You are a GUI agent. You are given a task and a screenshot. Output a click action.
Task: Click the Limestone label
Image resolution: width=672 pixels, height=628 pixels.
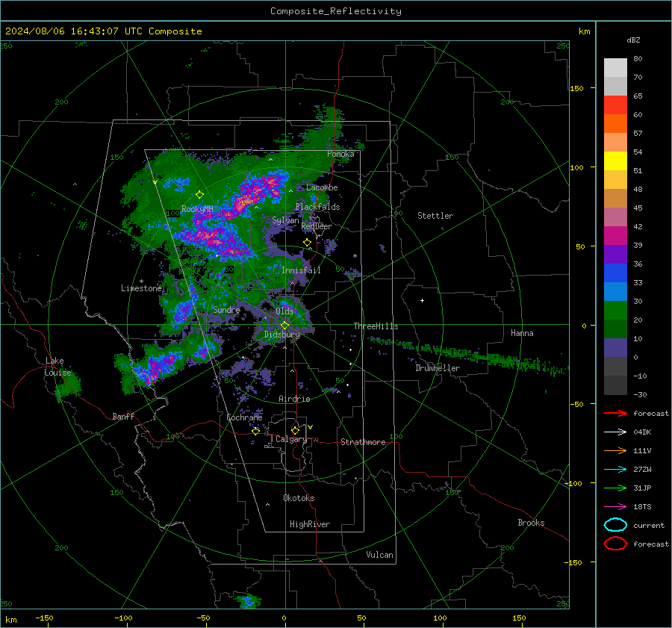click(x=141, y=288)
